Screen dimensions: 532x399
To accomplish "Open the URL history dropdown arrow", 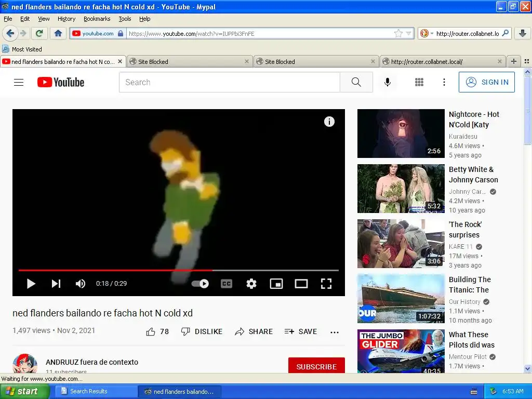I will pos(408,33).
